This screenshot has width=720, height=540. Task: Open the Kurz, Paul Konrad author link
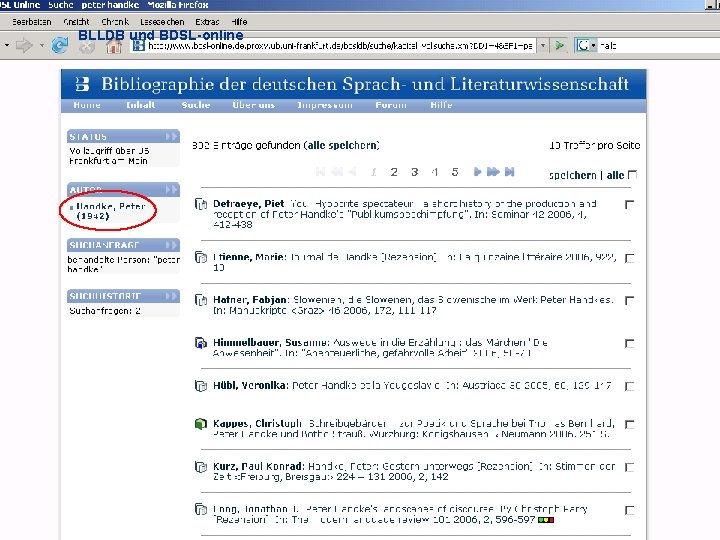(x=259, y=467)
